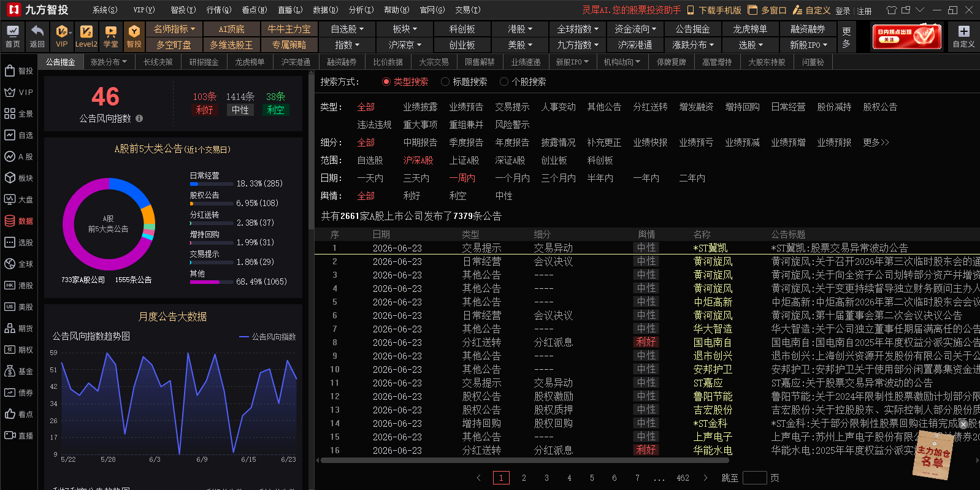Select 智投 in the left sidebar

[x=18, y=71]
